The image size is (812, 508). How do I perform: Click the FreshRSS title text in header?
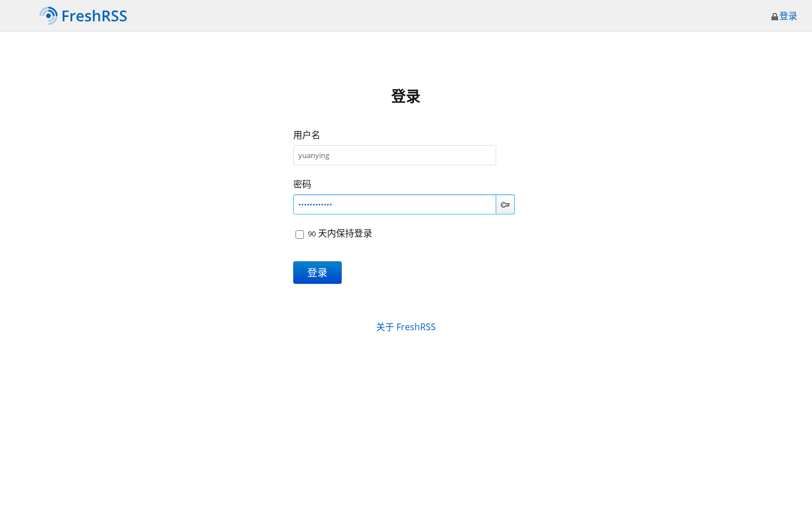94,16
